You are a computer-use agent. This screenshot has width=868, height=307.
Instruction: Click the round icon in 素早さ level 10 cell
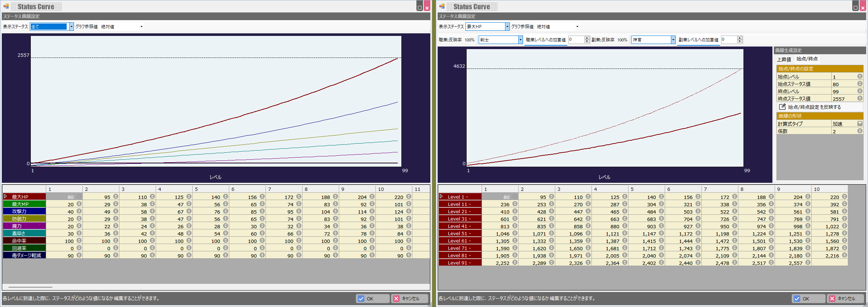(x=409, y=233)
